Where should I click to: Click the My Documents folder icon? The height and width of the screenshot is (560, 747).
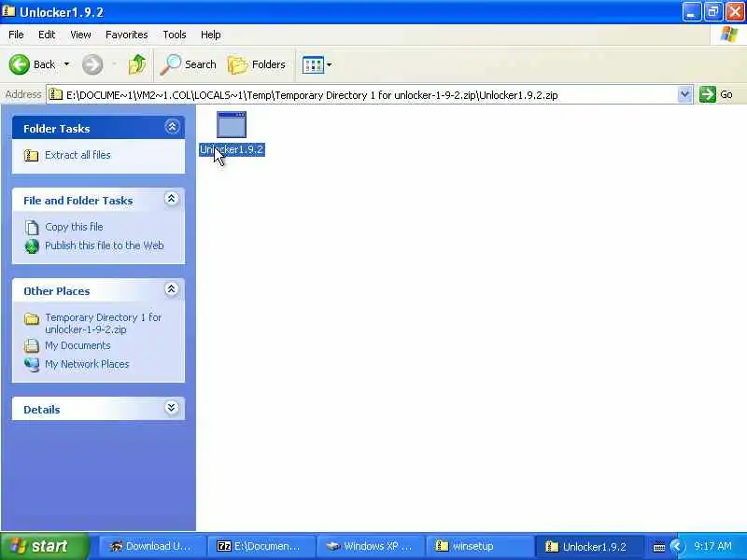tap(32, 345)
